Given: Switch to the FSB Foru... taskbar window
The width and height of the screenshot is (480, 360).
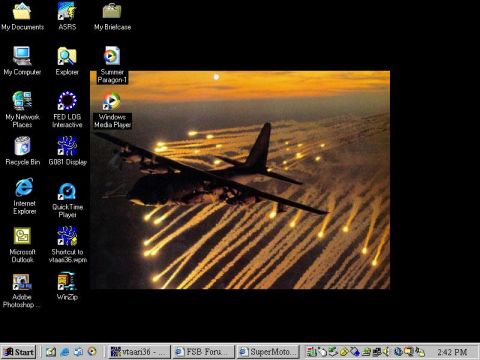Looking at the screenshot, I should pyautogui.click(x=204, y=352).
